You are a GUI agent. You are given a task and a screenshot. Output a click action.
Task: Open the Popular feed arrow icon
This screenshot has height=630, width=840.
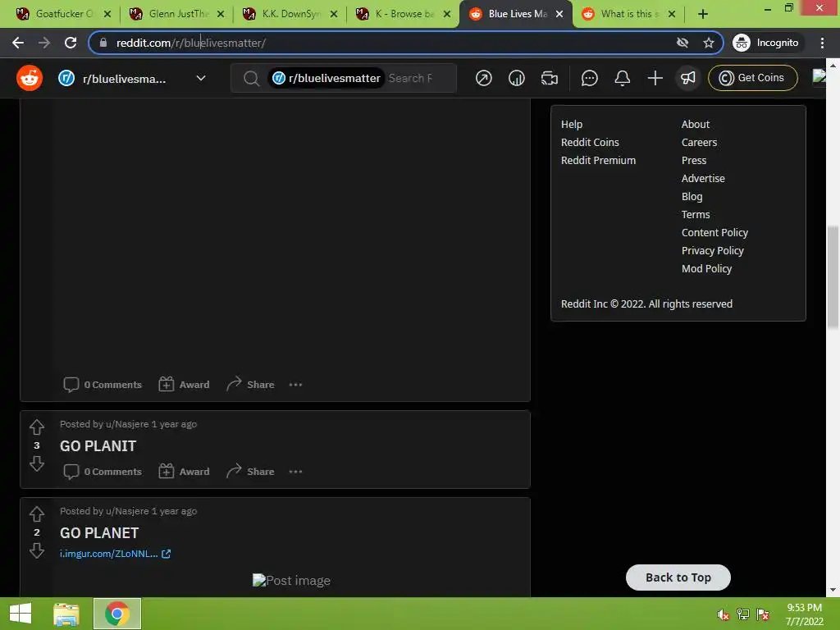point(483,78)
